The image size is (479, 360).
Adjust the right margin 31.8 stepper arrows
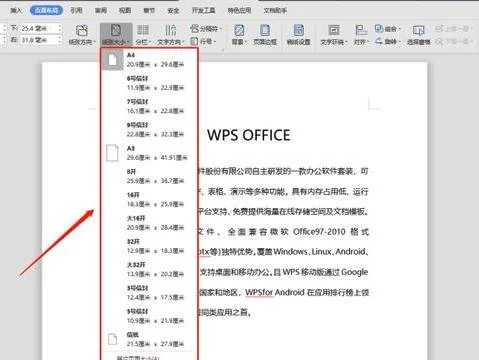click(60, 40)
